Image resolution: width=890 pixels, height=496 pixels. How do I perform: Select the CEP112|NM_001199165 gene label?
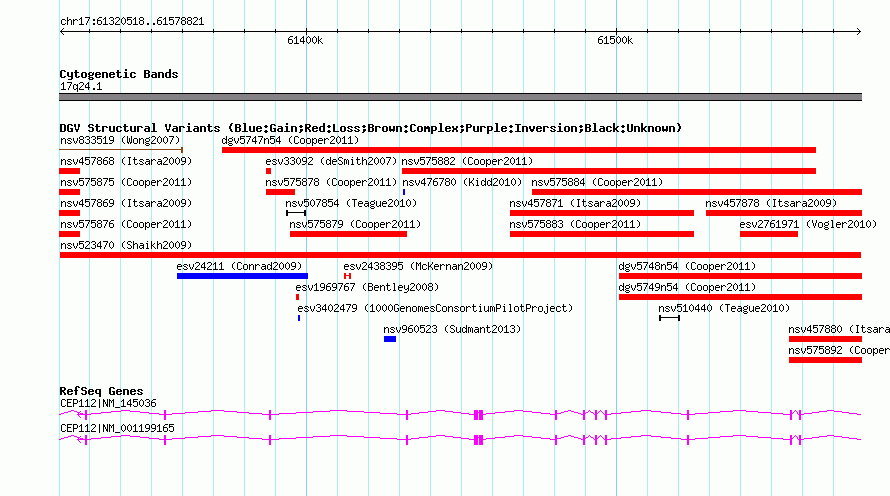point(117,428)
